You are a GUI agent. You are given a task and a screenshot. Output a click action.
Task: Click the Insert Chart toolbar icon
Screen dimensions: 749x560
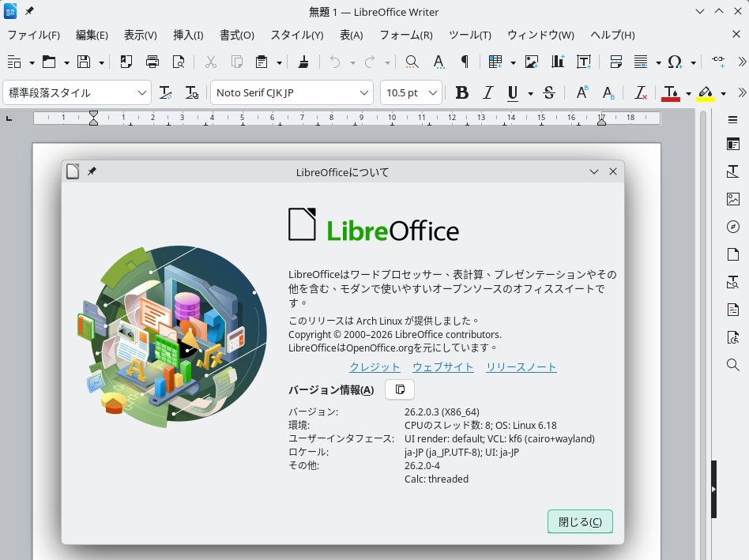click(x=558, y=62)
